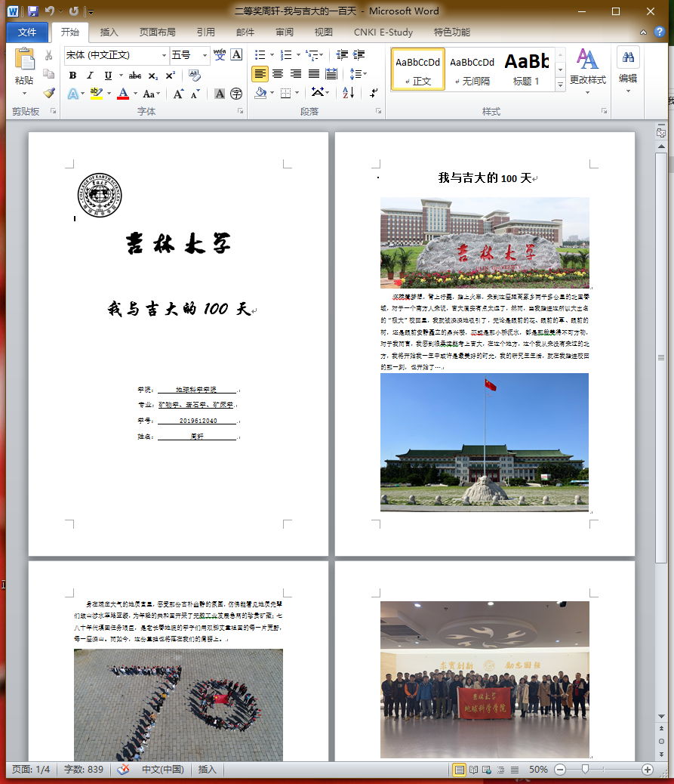Image resolution: width=674 pixels, height=784 pixels.
Task: Open the Change Case (Aa) dropdown
Action: pos(152,94)
